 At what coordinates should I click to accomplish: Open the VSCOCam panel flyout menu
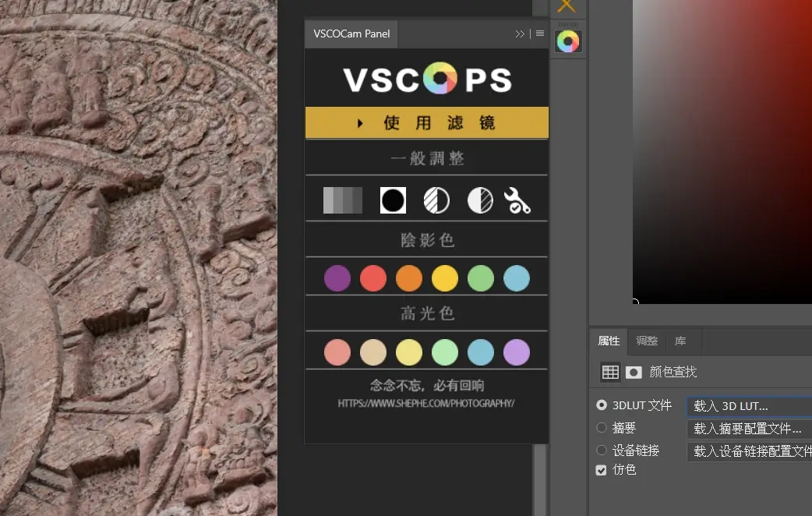click(x=540, y=34)
